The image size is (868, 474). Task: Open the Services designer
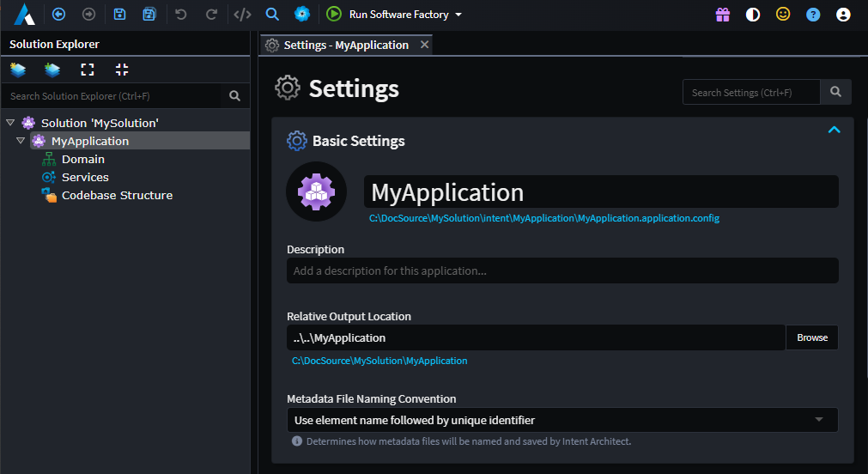pyautogui.click(x=85, y=177)
